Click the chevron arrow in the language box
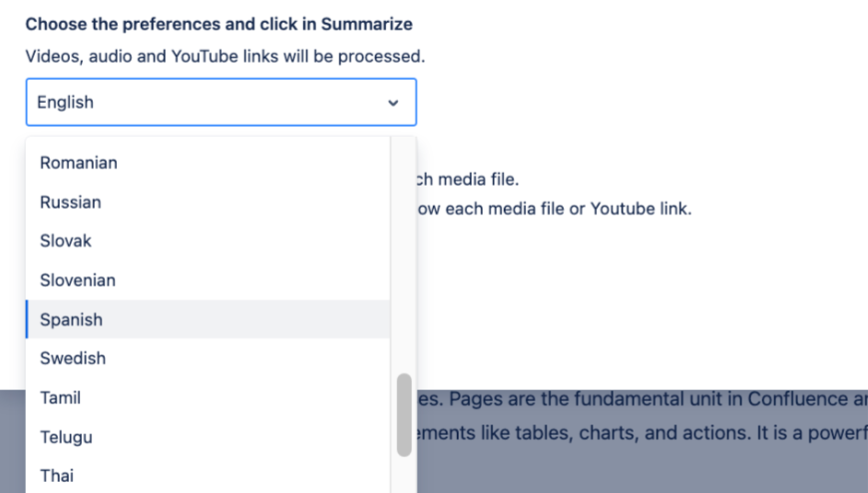Screen dimensions: 868x493 [x=393, y=103]
